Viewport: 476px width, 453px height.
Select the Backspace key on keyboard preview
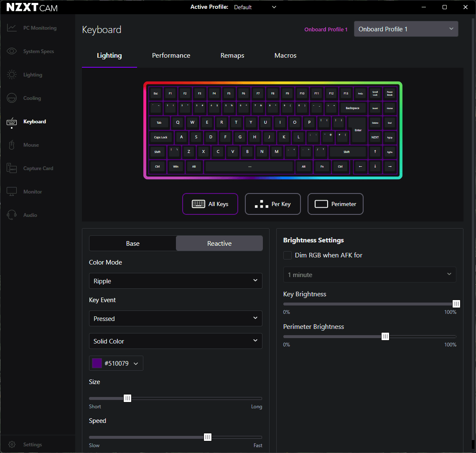pyautogui.click(x=352, y=108)
